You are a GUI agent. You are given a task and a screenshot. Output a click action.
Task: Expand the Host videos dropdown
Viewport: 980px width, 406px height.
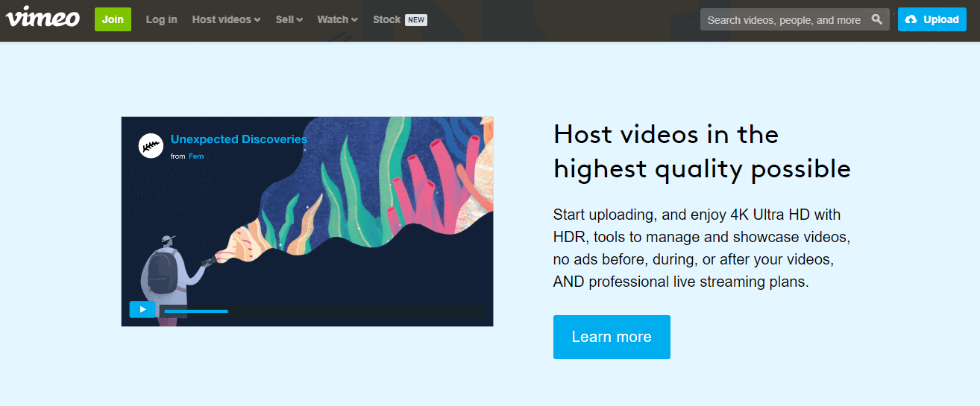point(226,19)
